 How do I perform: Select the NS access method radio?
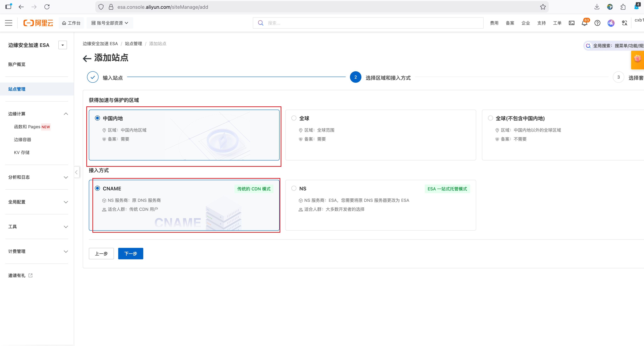pos(294,188)
